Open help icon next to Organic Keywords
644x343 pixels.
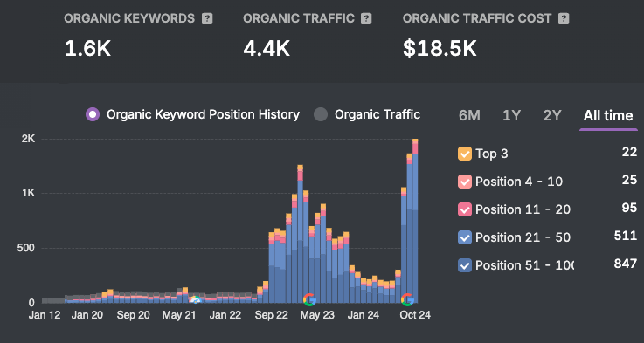point(207,18)
